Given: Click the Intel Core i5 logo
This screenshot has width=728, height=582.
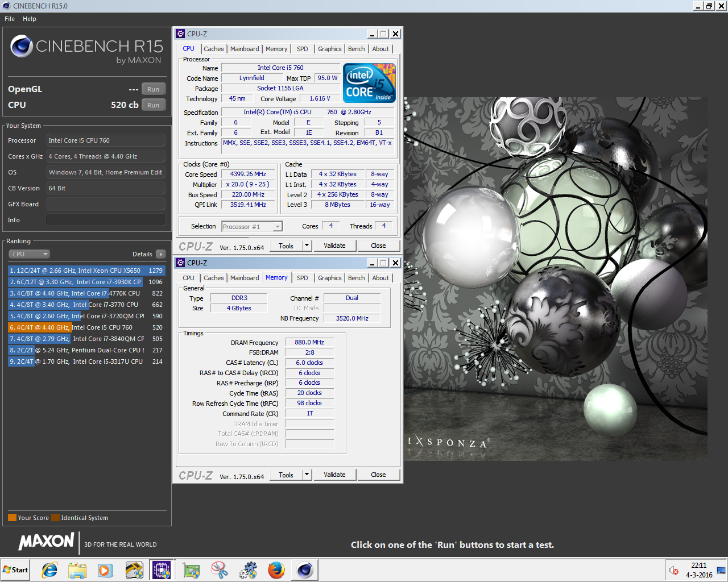Looking at the screenshot, I should point(370,83).
